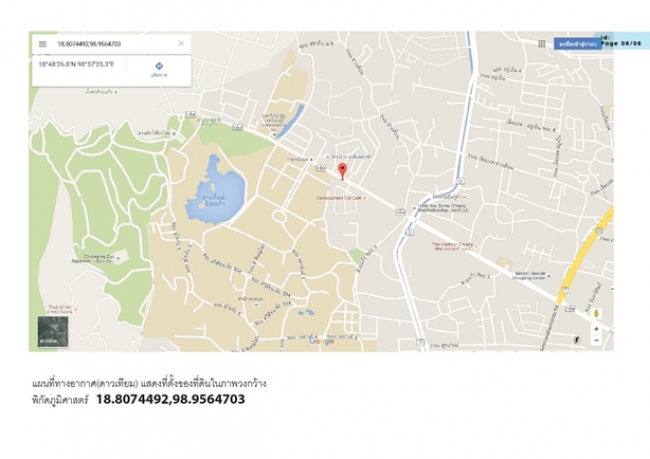Click the 18°48'26.8"N 98°57'23.3"E coordinates text

tap(77, 64)
